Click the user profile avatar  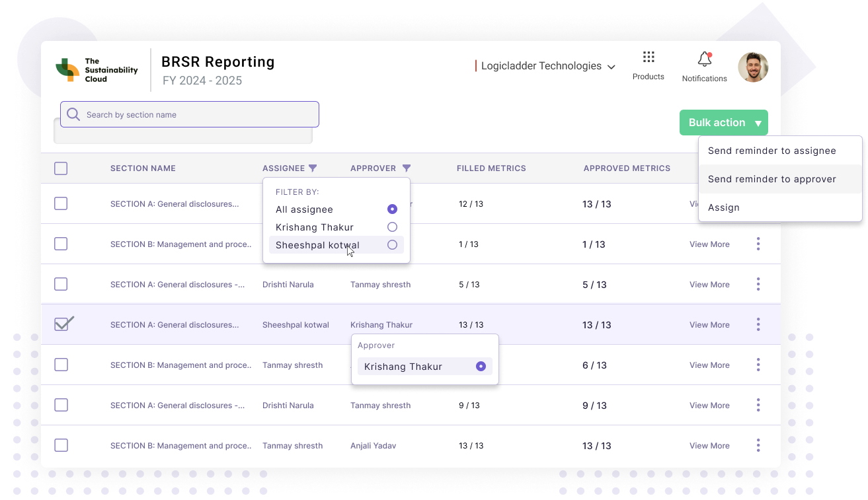pyautogui.click(x=753, y=67)
